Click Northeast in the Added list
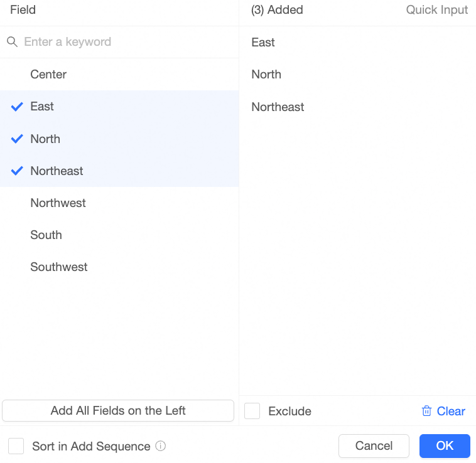 pos(278,107)
